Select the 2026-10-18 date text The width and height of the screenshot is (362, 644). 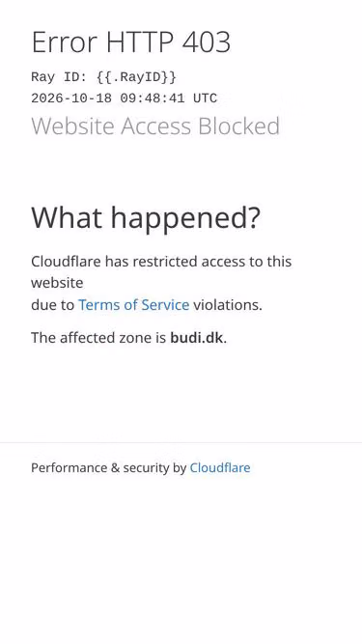[71, 98]
